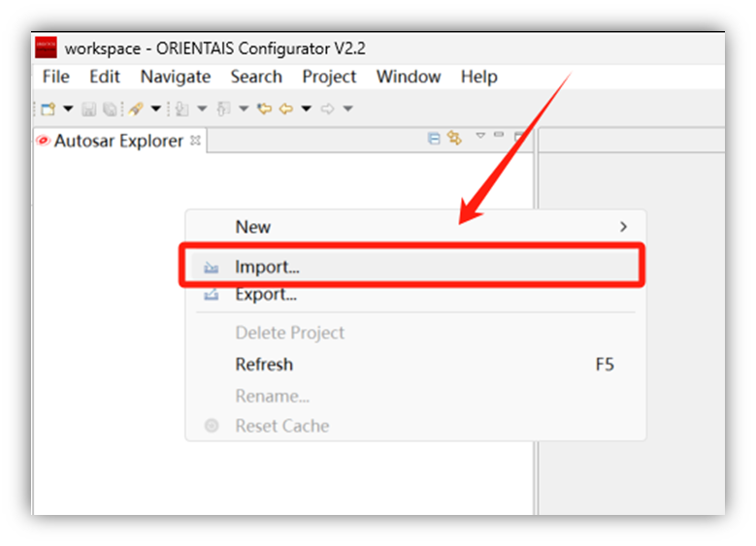Click the Import icon in context menu

[212, 267]
